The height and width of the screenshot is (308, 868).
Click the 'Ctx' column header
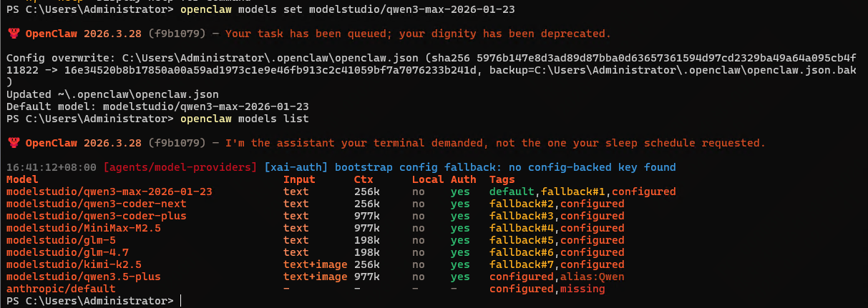pos(364,179)
